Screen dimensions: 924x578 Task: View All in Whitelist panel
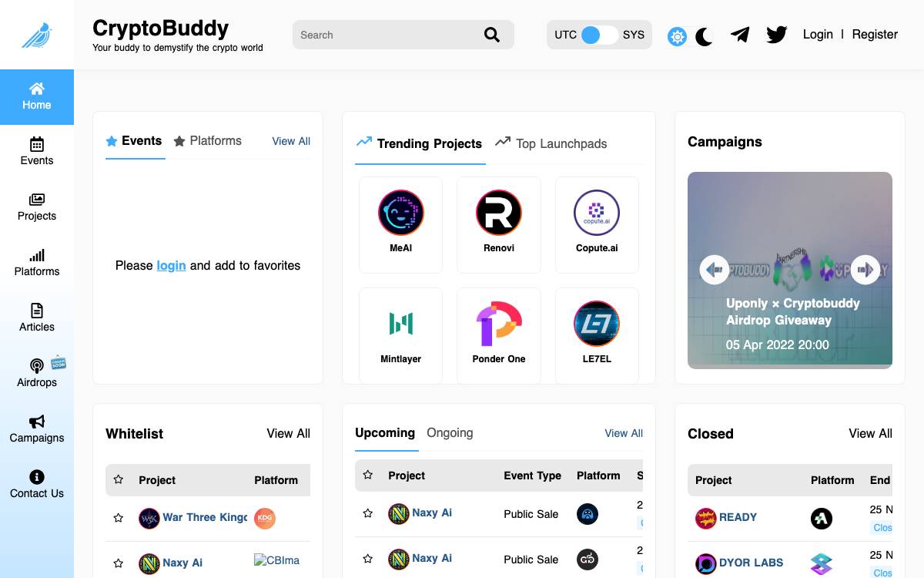tap(288, 433)
